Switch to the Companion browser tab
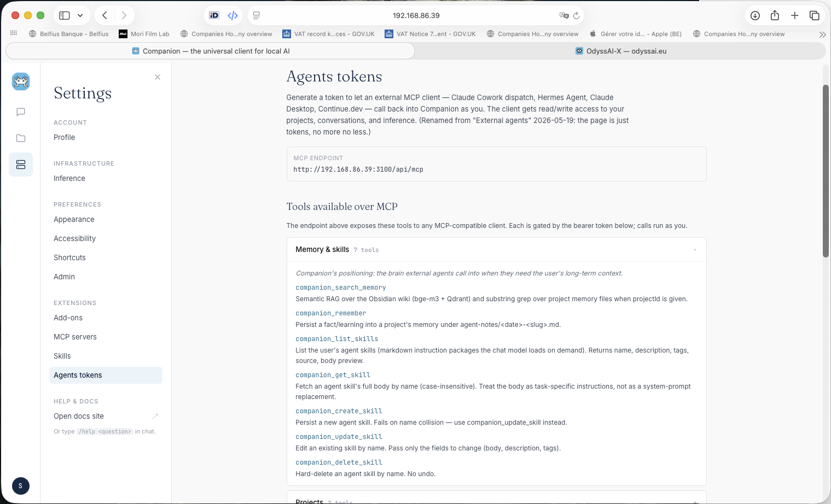831x504 pixels. pyautogui.click(x=211, y=51)
